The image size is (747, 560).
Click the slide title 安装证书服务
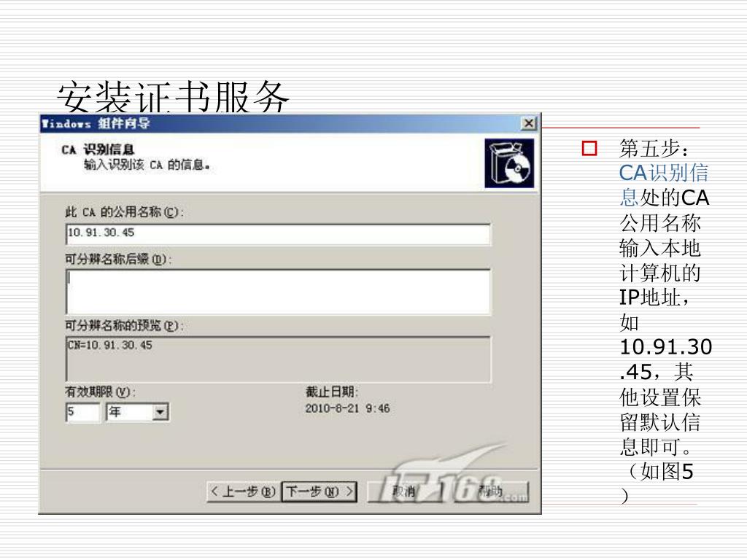click(174, 97)
